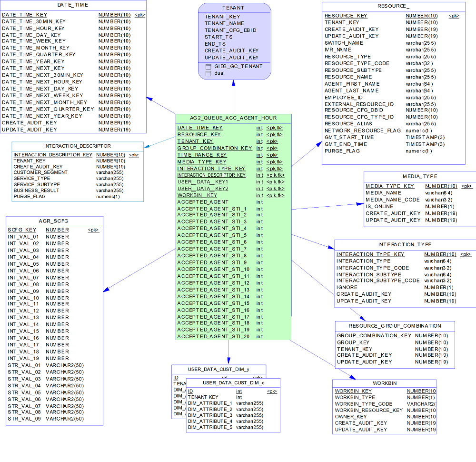Select the INTERACTION_TYPE table header

tap(405, 244)
